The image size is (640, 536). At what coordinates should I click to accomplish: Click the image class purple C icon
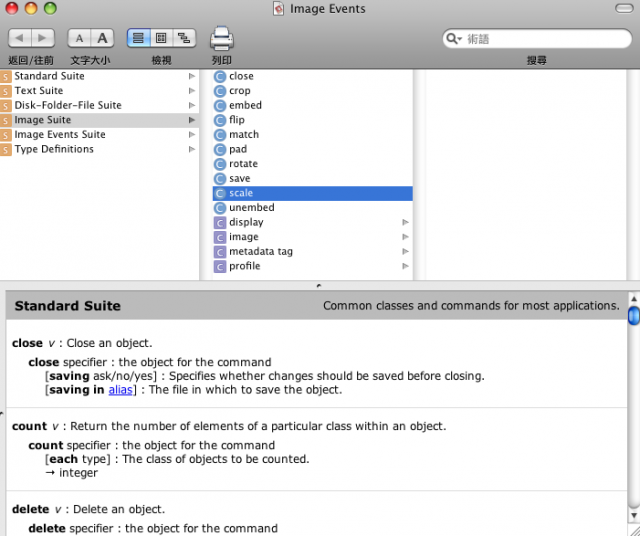[220, 238]
